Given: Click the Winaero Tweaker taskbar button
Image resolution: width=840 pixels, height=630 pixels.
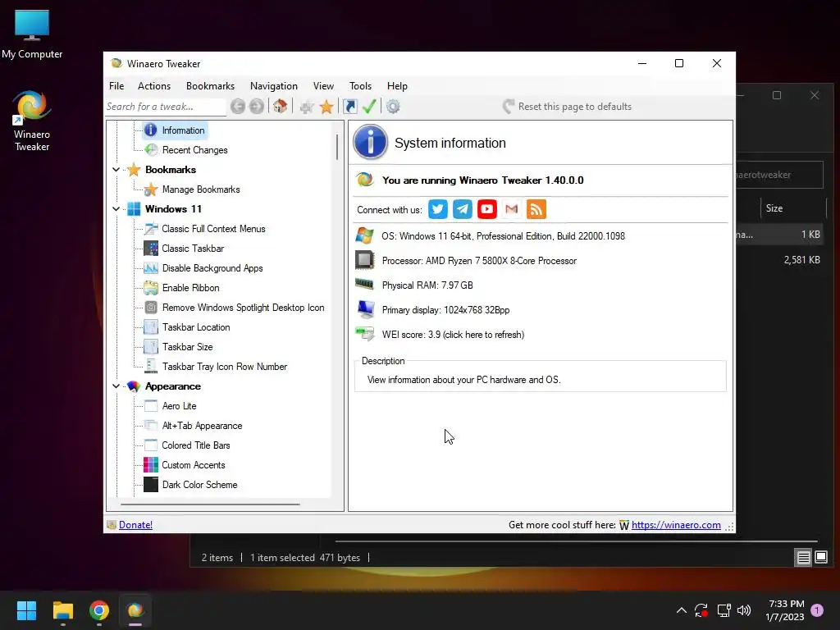Looking at the screenshot, I should (x=135, y=610).
